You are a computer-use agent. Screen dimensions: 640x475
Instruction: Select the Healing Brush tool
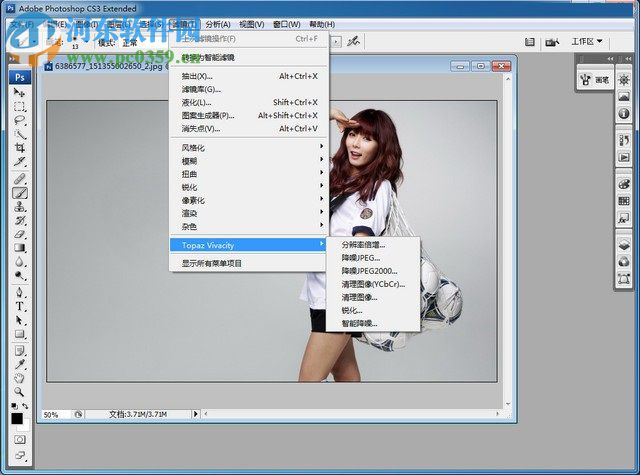(x=20, y=179)
